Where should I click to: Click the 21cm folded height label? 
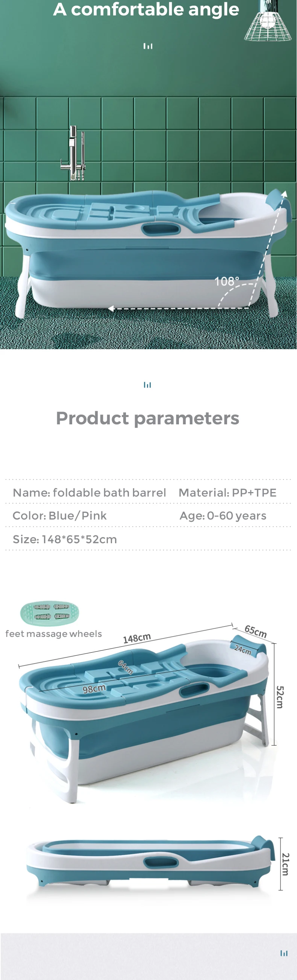tap(286, 864)
